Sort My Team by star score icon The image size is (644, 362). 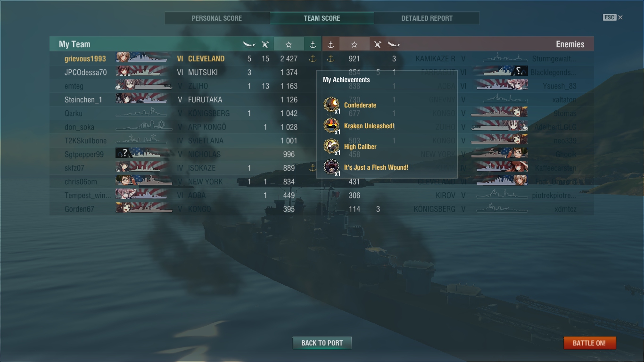point(289,44)
